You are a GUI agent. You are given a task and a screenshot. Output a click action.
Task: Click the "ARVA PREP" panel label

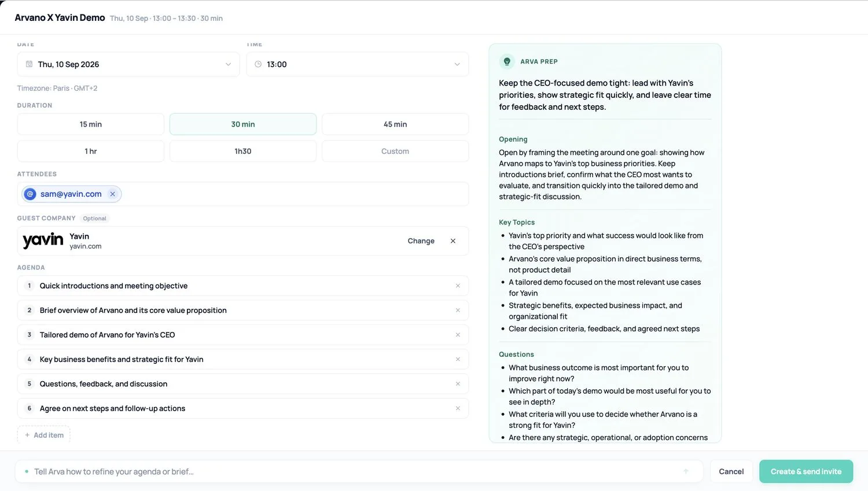click(539, 61)
